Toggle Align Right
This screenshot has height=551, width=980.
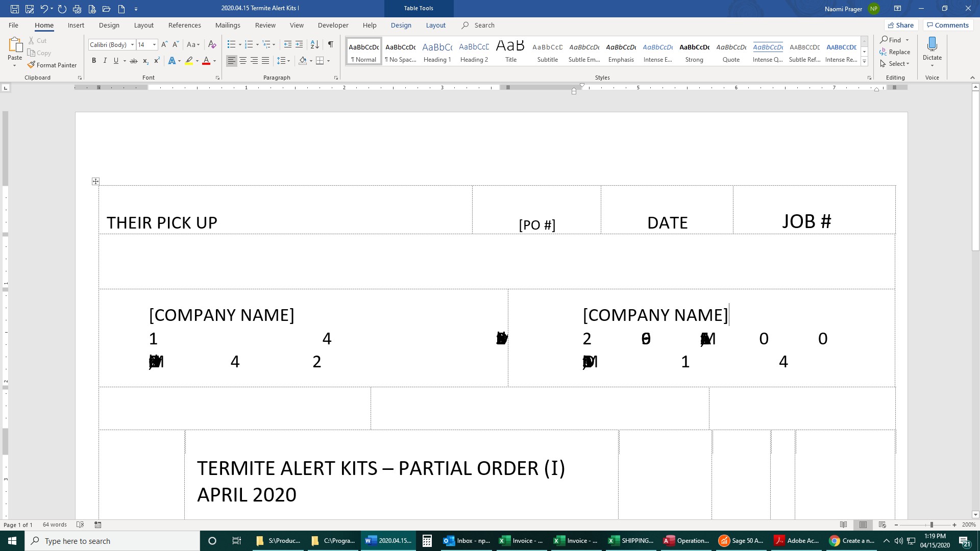[x=254, y=61]
